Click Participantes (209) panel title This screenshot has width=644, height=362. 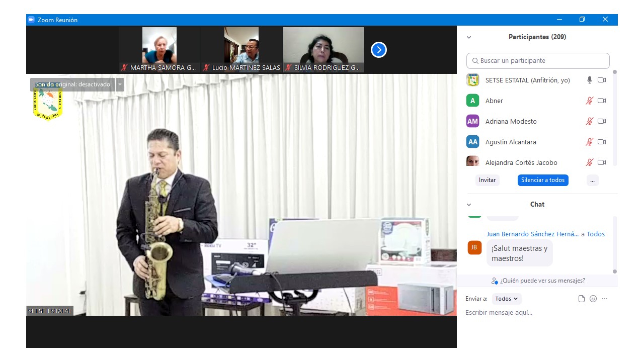pyautogui.click(x=537, y=37)
